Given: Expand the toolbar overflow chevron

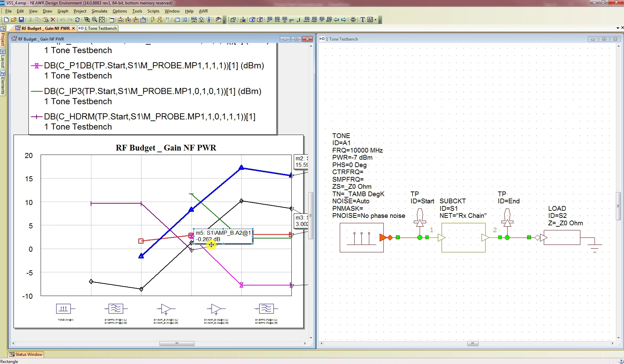Looking at the screenshot, I should 224,22.
